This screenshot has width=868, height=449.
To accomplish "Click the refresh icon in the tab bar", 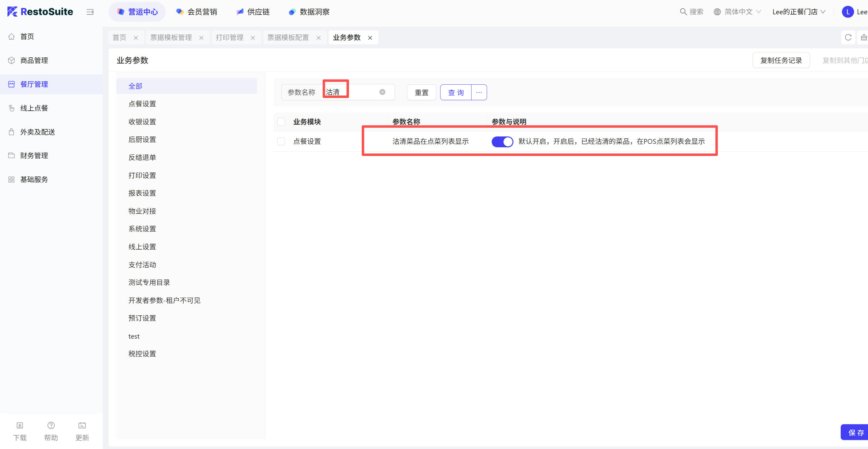I will click(x=848, y=38).
